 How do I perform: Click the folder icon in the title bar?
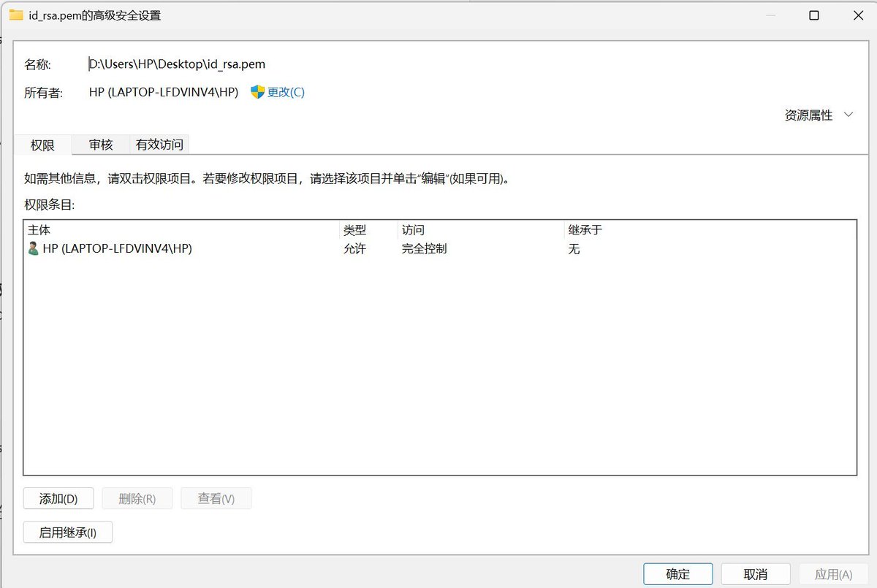point(15,15)
